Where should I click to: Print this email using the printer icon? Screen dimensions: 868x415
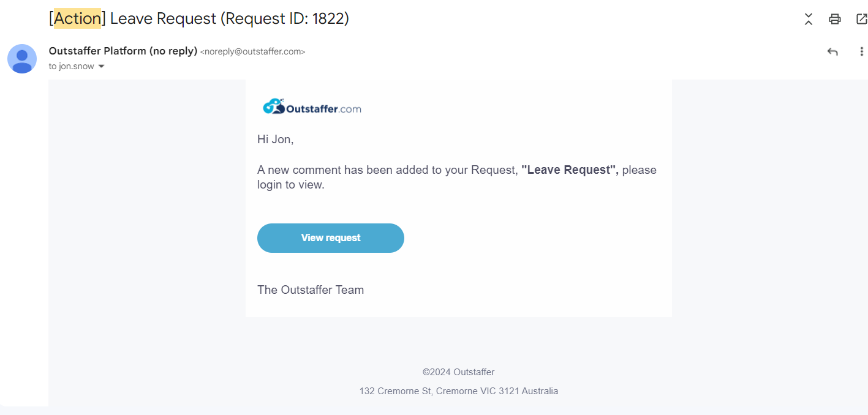[834, 19]
